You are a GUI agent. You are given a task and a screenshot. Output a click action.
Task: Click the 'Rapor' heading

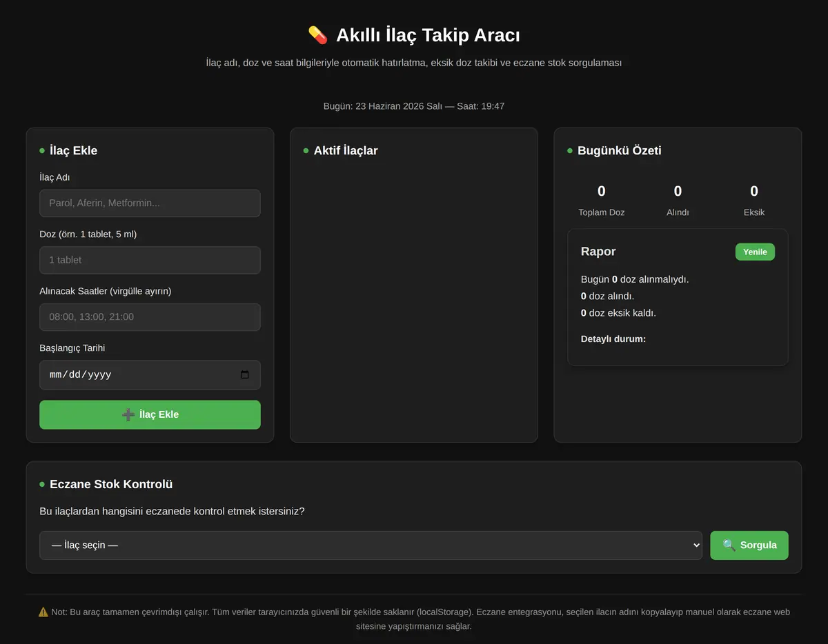pyautogui.click(x=598, y=252)
